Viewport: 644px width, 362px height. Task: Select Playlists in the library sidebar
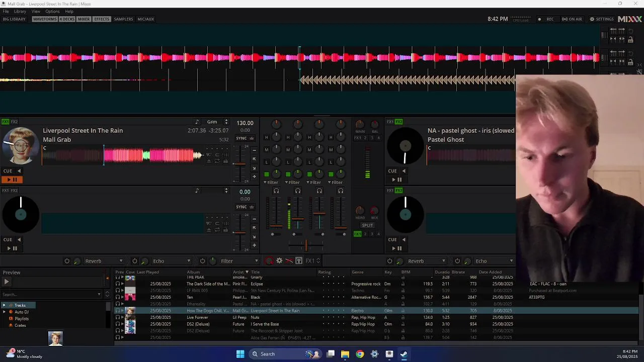(x=22, y=319)
